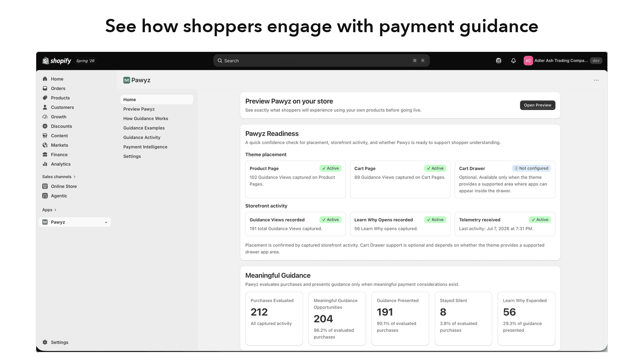Click the Shopify logo
Image resolution: width=644 pixels, height=362 pixels.
click(57, 61)
